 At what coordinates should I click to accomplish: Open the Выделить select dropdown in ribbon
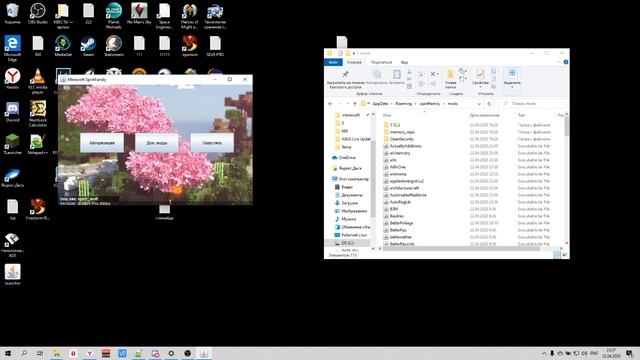point(512,78)
